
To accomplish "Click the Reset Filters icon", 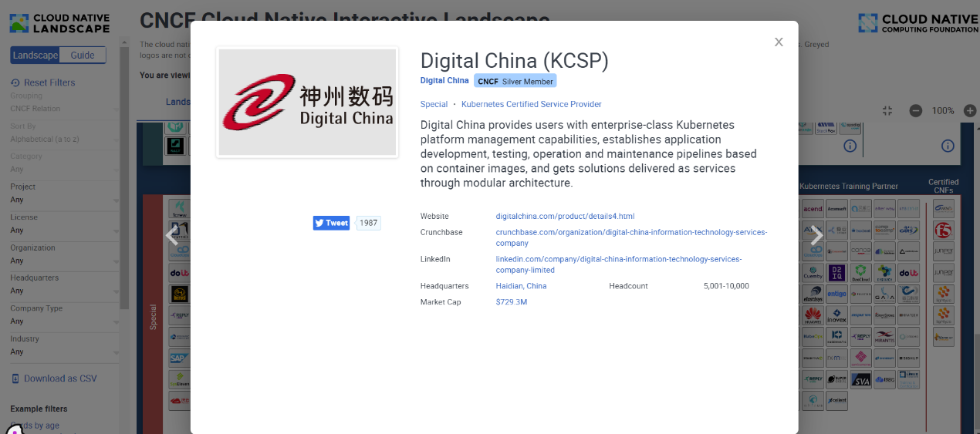I will tap(15, 82).
